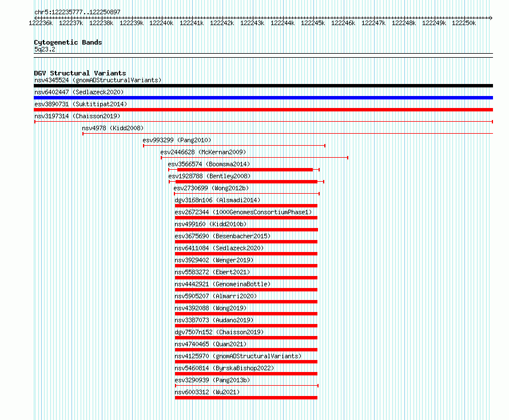509x420 pixels.
Task: Click the 122240k ruler tick label
Action: [161, 23]
